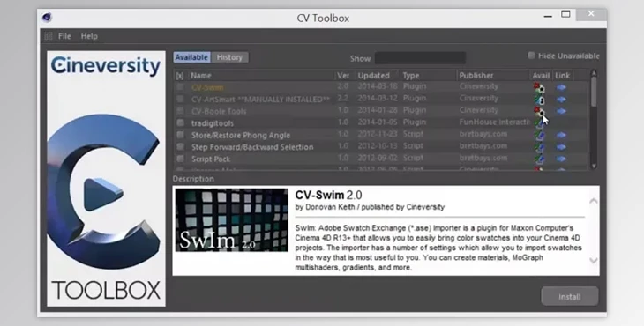Open Step Forward/Backward Selection link arrow
This screenshot has width=644, height=326.
pos(561,147)
